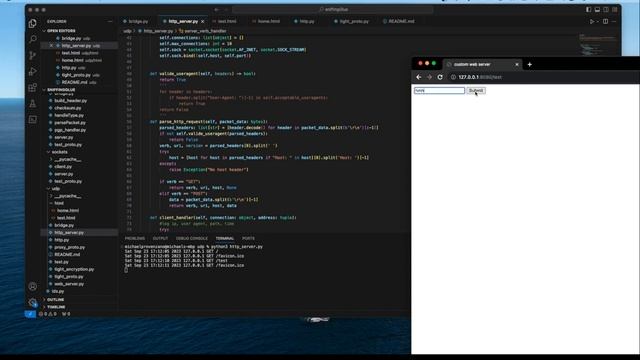640x360 pixels.
Task: Open web_server.py in the explorer tree
Action: coord(69,284)
